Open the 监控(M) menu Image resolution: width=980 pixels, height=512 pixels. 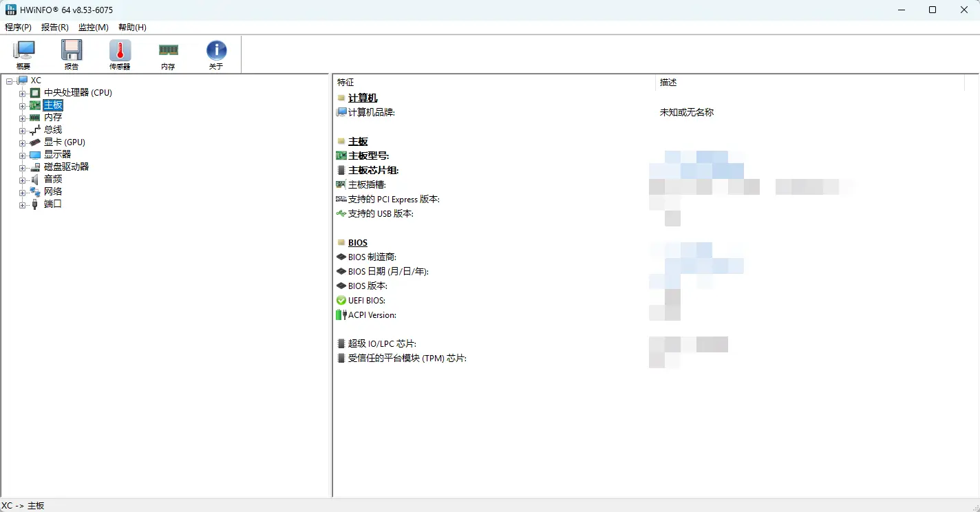(94, 27)
